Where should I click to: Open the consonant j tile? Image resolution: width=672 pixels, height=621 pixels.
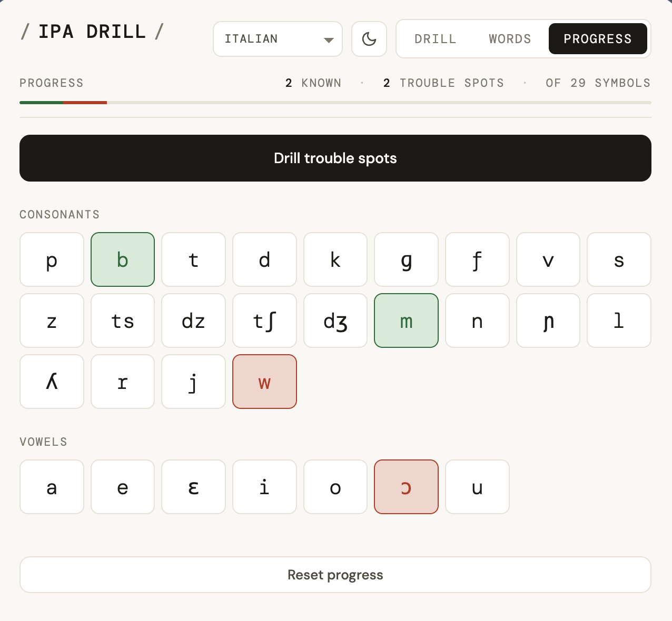[x=193, y=382]
